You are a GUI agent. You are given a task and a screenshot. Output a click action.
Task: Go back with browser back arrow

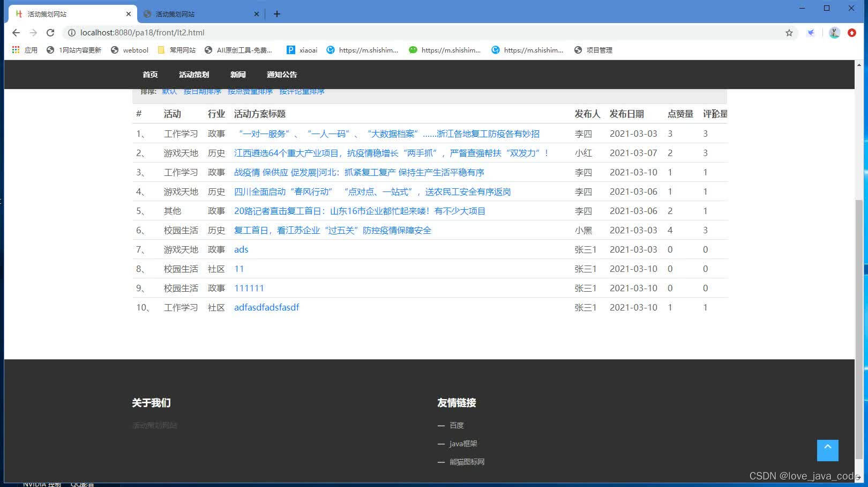click(16, 33)
